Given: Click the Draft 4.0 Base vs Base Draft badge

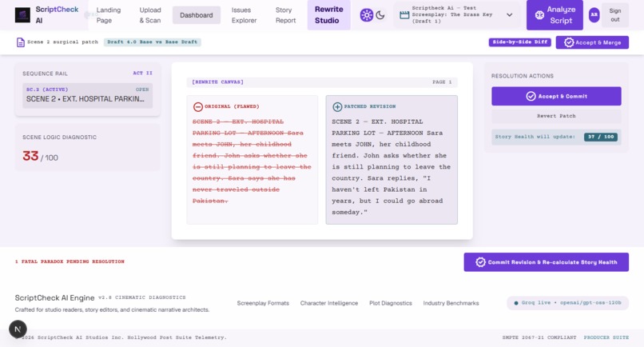Looking at the screenshot, I should 153,42.
